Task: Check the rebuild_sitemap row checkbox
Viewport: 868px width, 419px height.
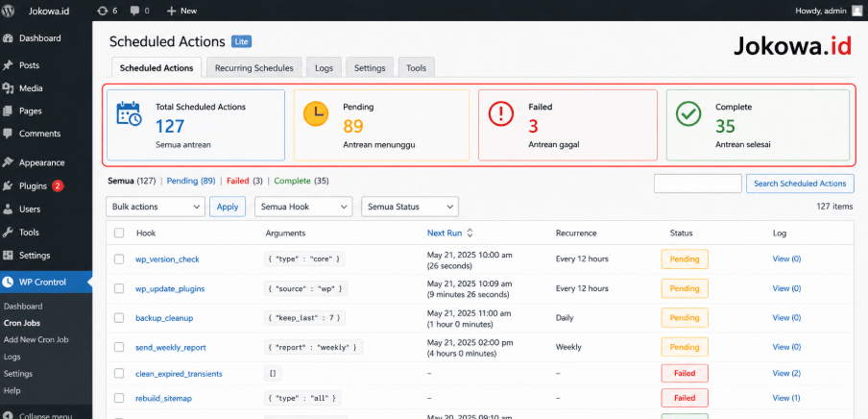Action: coord(119,398)
